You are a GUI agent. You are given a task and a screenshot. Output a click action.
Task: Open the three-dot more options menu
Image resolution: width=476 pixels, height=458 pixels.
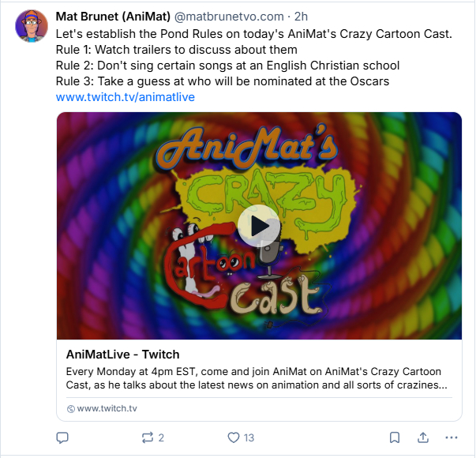pyautogui.click(x=451, y=437)
